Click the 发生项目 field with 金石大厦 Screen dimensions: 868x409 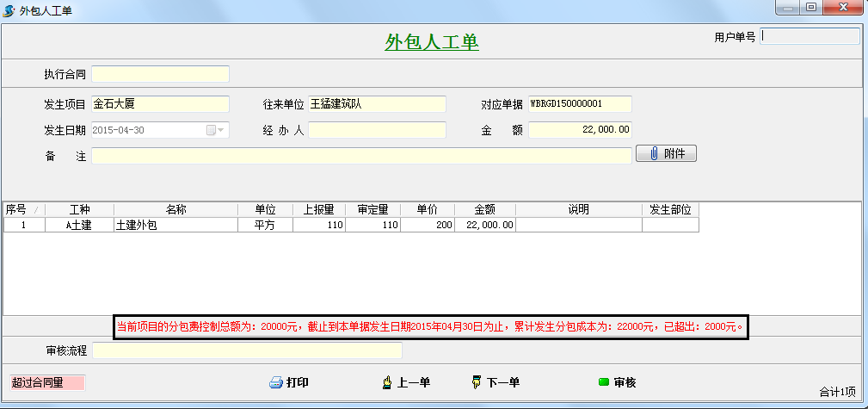(x=160, y=104)
